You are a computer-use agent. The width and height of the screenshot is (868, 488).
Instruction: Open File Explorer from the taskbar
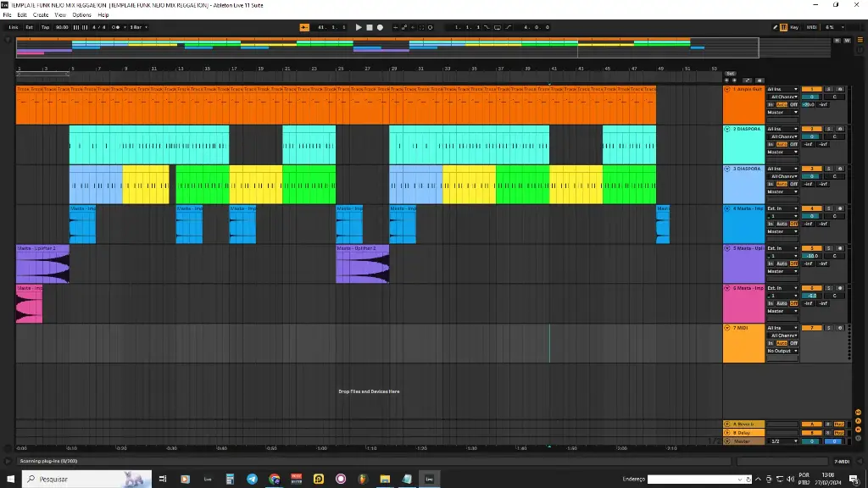point(385,480)
